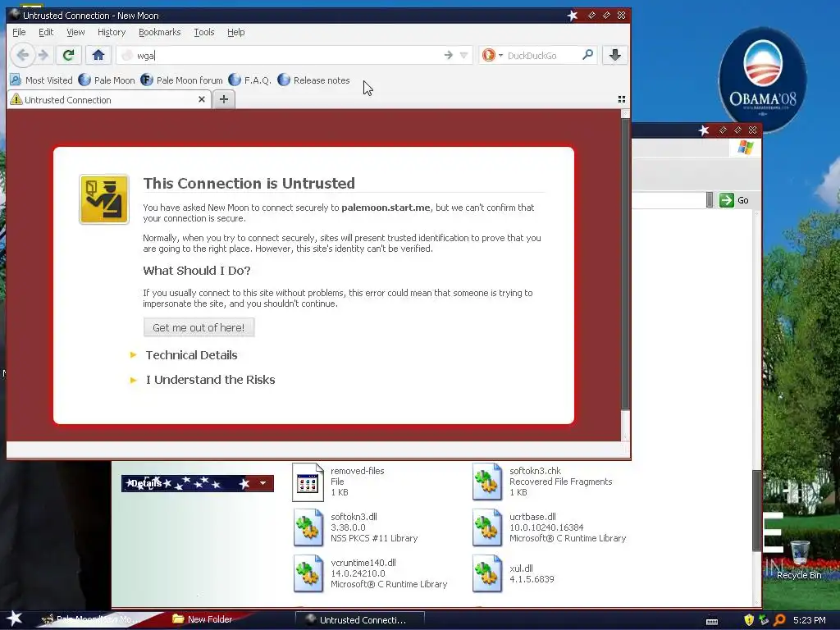This screenshot has width=840, height=630.
Task: Open the Pale Moon forum bookmark
Action: point(181,80)
